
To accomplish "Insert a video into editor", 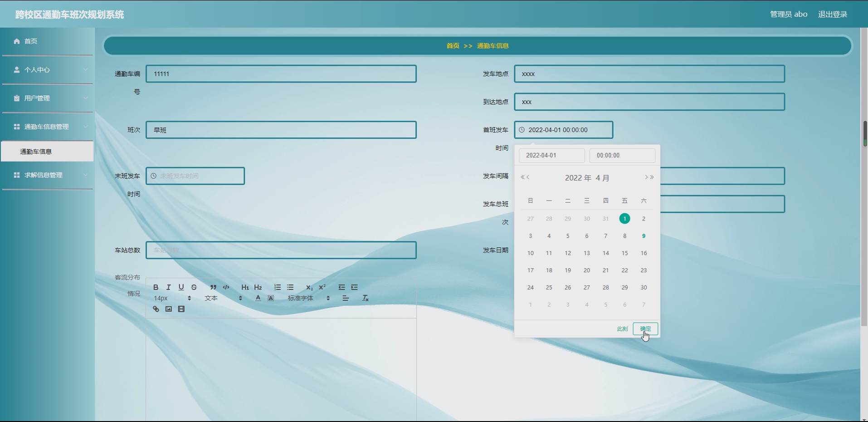I will pyautogui.click(x=181, y=309).
